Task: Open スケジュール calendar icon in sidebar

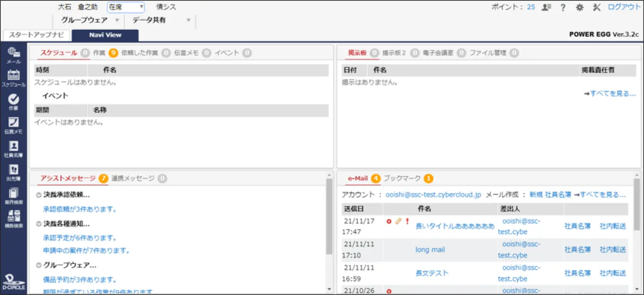Action: click(x=14, y=75)
